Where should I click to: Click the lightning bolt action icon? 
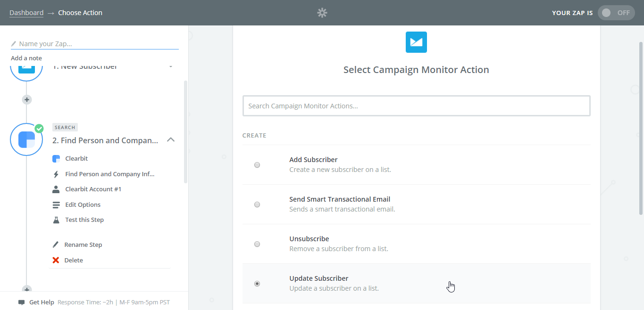tap(56, 174)
